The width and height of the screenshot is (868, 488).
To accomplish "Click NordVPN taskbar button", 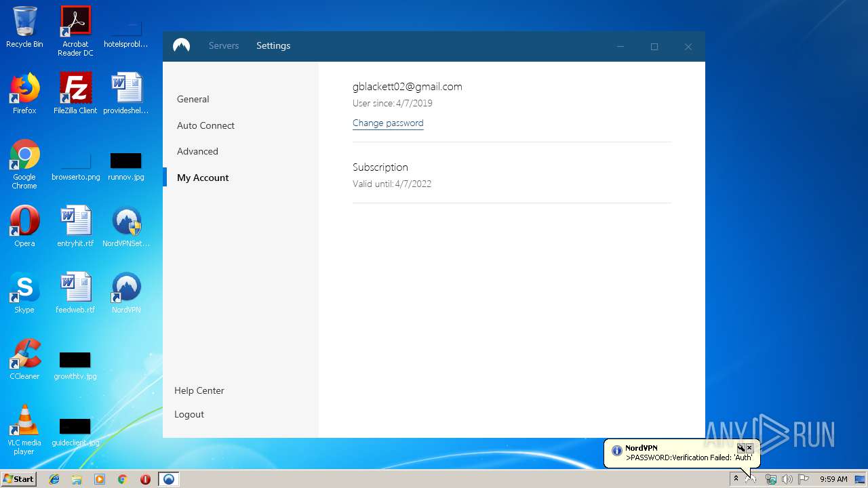I will [x=169, y=479].
